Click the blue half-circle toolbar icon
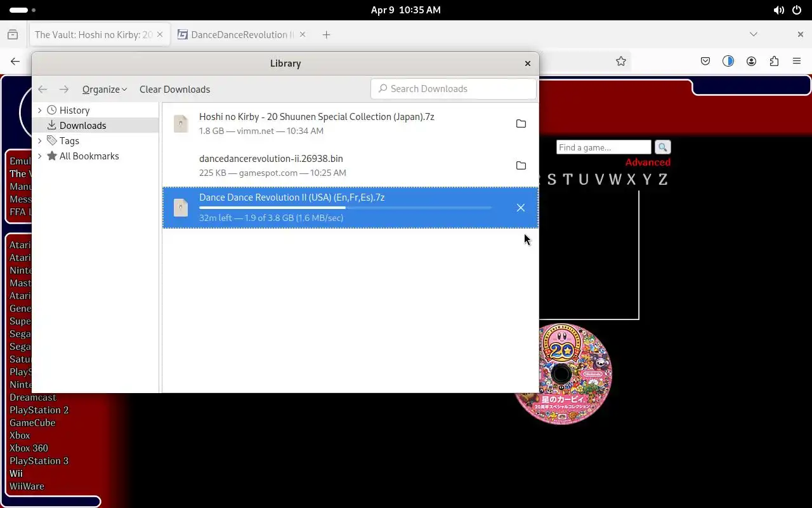812x508 pixels. pyautogui.click(x=728, y=62)
